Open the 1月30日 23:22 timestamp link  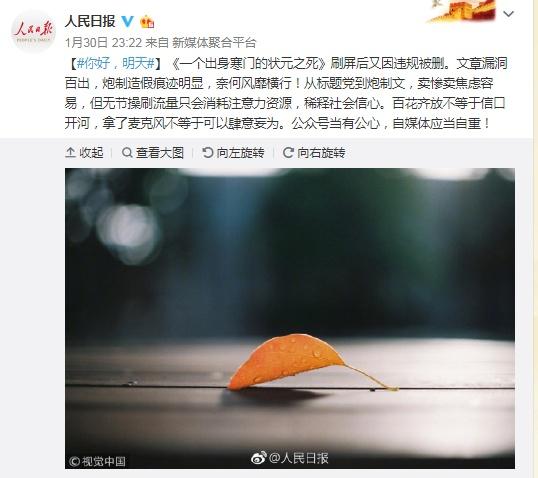point(103,43)
